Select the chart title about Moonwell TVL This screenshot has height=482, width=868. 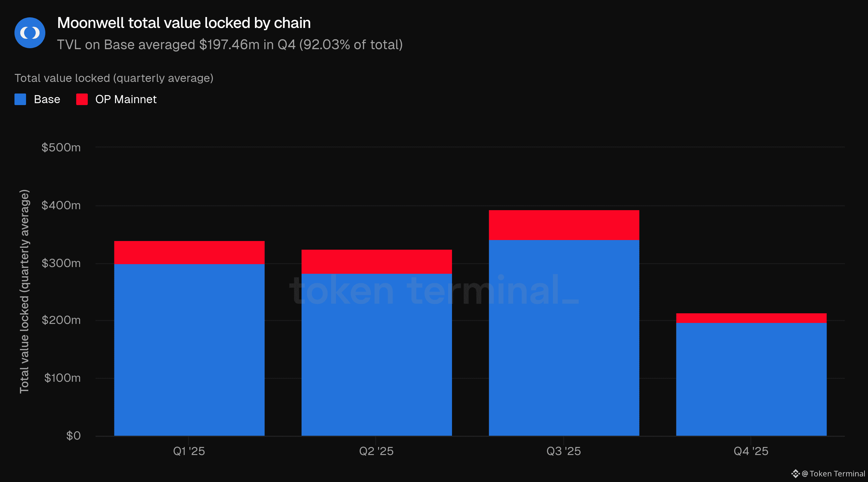(184, 23)
